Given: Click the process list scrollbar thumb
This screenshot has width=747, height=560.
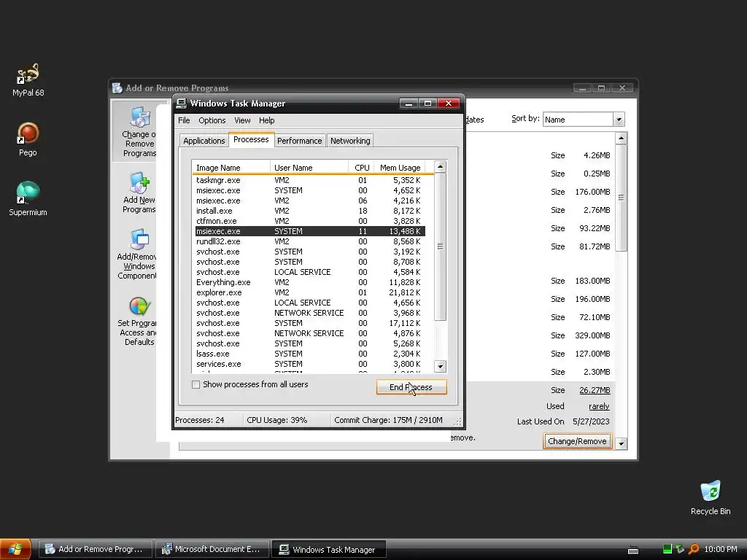Looking at the screenshot, I should 440,246.
